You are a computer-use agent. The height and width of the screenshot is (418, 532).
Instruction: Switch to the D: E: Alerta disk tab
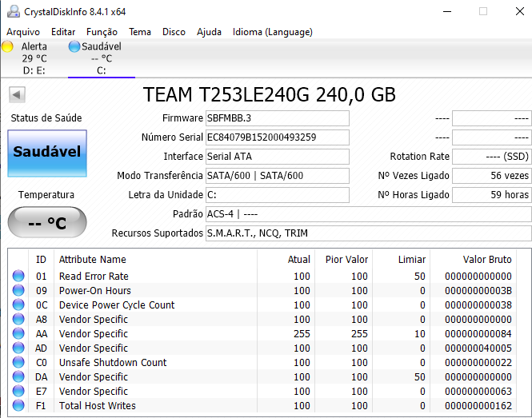34,58
